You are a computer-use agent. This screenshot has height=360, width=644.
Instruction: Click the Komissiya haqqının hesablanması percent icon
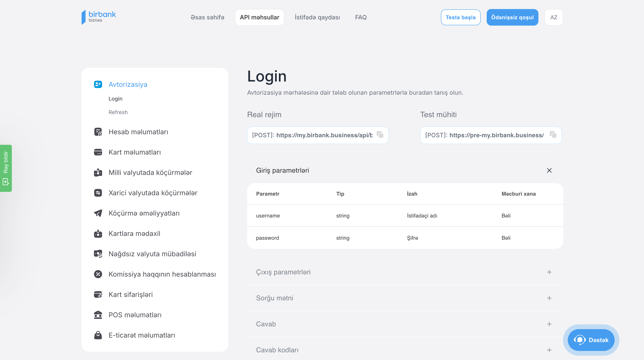pos(98,274)
